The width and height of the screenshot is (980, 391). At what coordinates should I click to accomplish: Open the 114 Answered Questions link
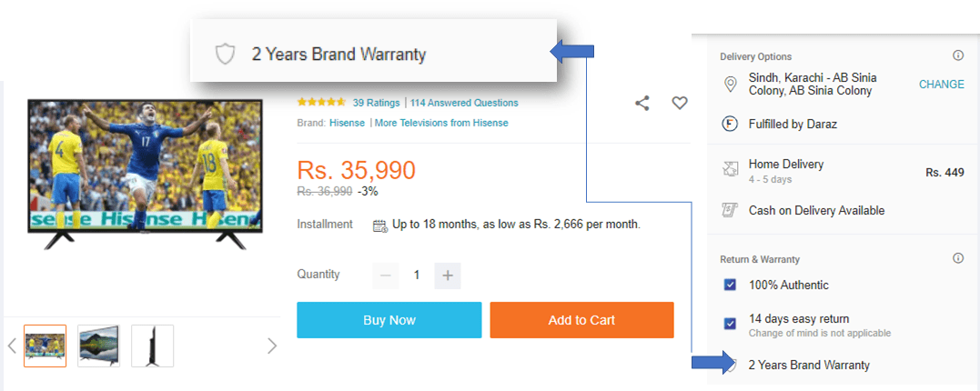click(x=464, y=103)
